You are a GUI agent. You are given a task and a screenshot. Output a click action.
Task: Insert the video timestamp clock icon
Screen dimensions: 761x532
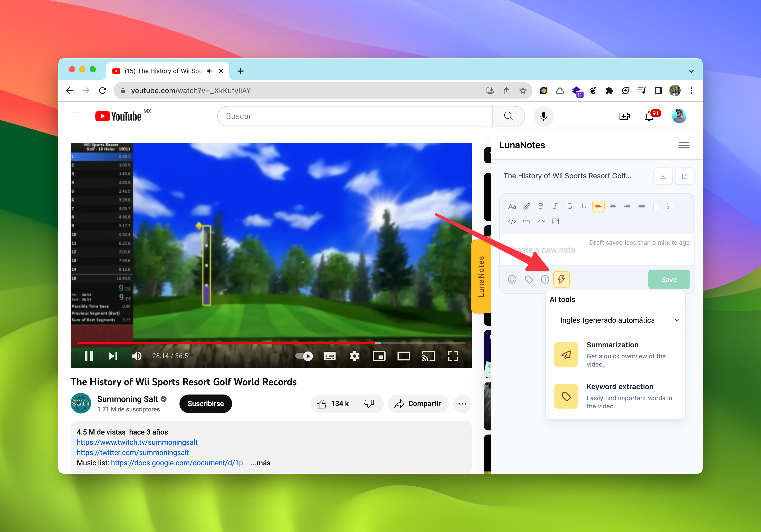click(x=545, y=279)
